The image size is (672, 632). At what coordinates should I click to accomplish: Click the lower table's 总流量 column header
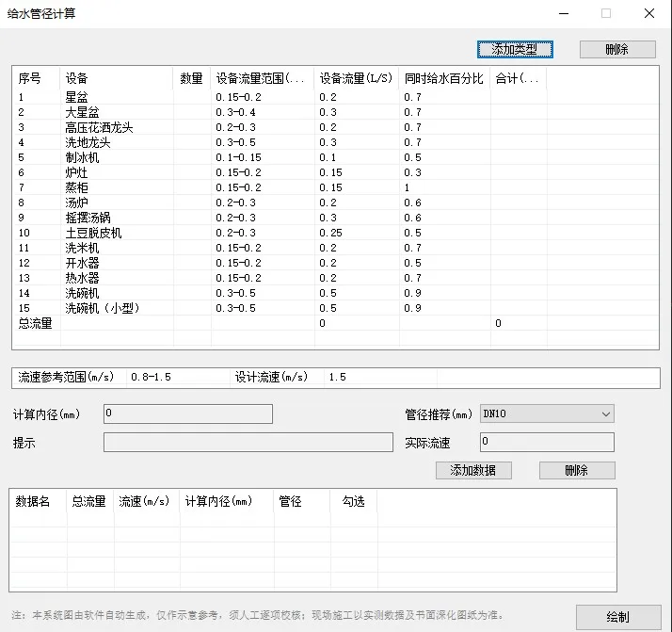pyautogui.click(x=90, y=501)
